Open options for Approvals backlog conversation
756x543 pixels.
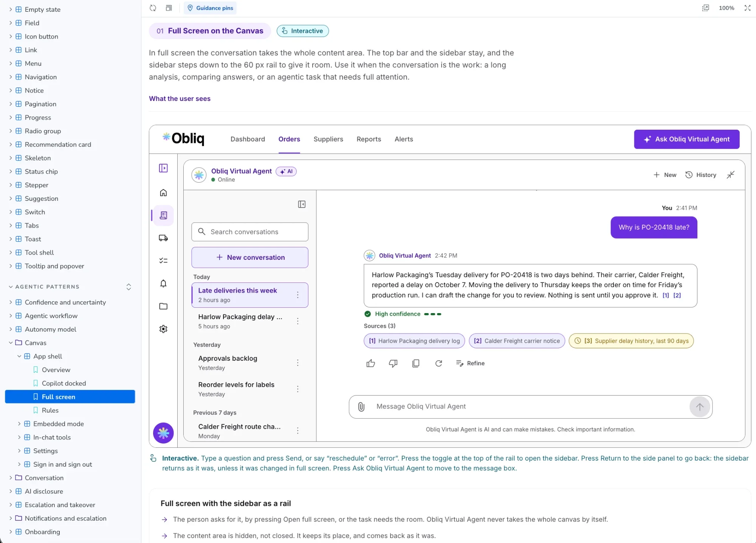(x=298, y=363)
